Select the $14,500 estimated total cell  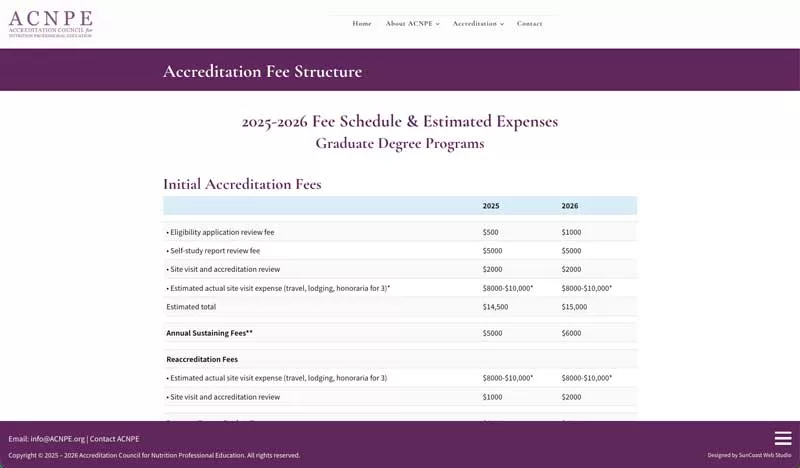495,307
